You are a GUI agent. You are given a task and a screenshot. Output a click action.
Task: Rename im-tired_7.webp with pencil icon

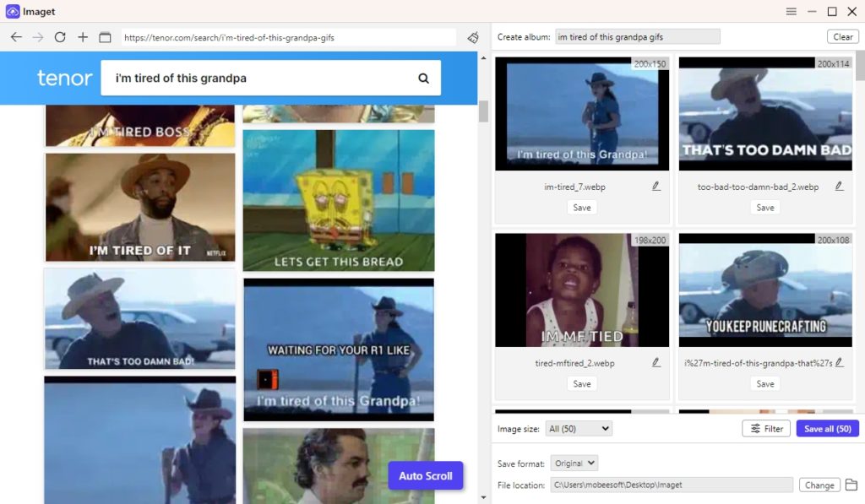coord(656,187)
